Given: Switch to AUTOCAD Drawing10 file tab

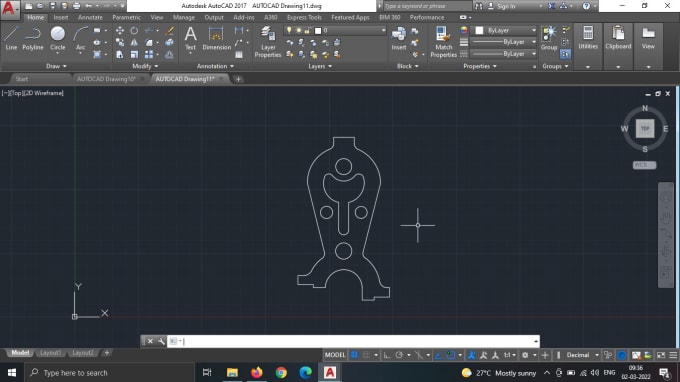Looking at the screenshot, I should (106, 79).
